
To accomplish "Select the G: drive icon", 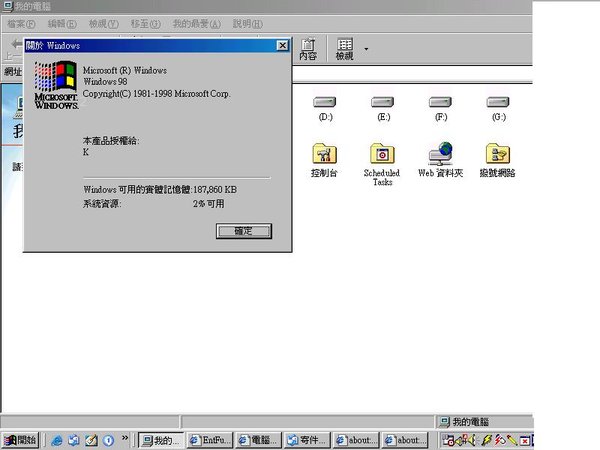I will pos(498,109).
